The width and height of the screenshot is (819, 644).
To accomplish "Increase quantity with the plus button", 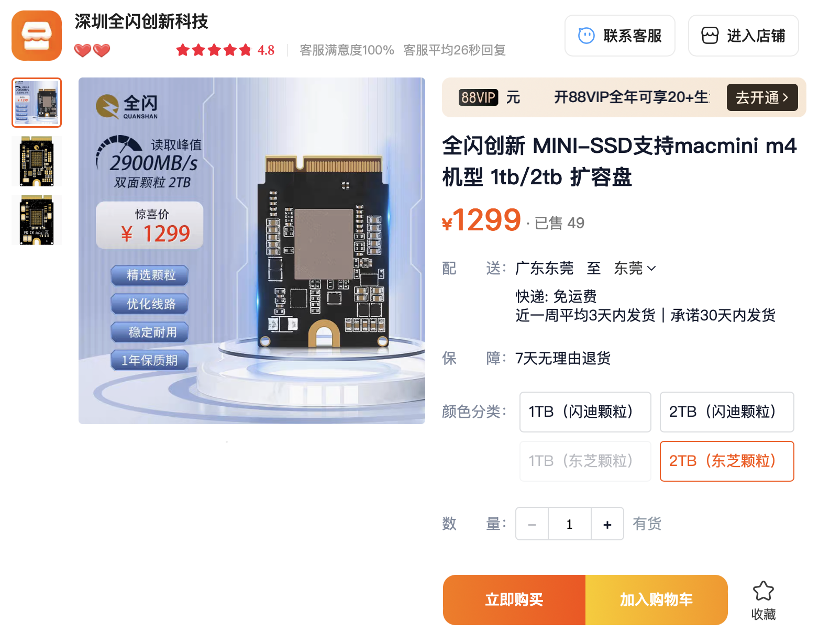I will pos(607,524).
